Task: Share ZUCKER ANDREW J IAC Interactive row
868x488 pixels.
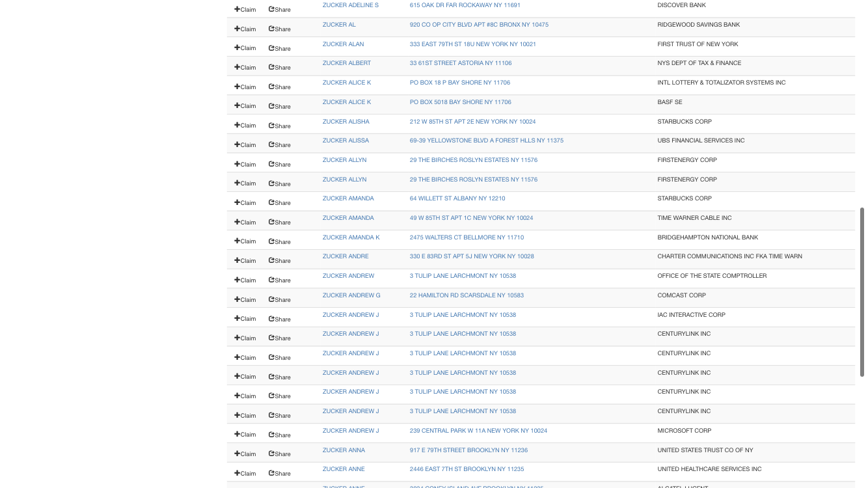Action: click(x=280, y=319)
